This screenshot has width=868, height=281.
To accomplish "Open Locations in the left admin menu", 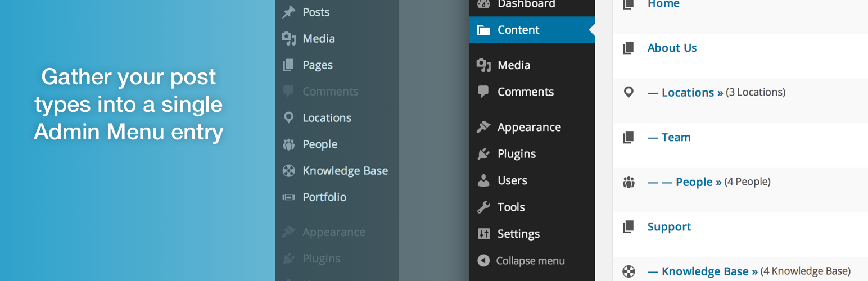I will point(327,117).
